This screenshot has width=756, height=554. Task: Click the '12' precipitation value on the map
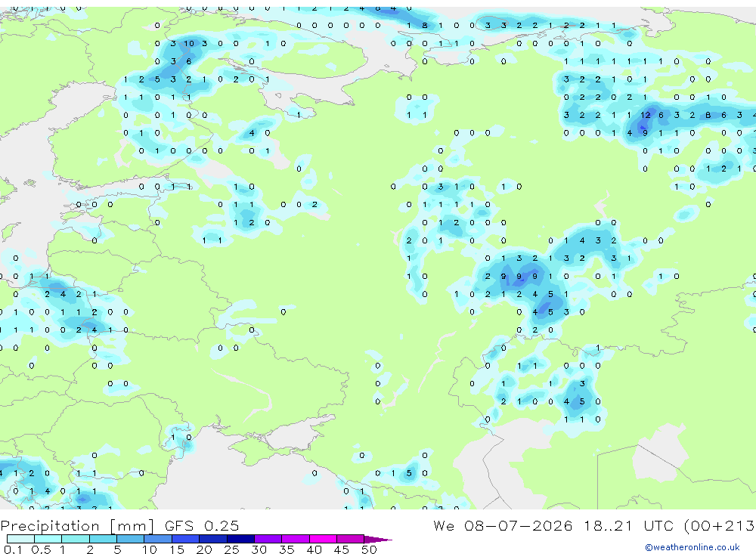646,115
